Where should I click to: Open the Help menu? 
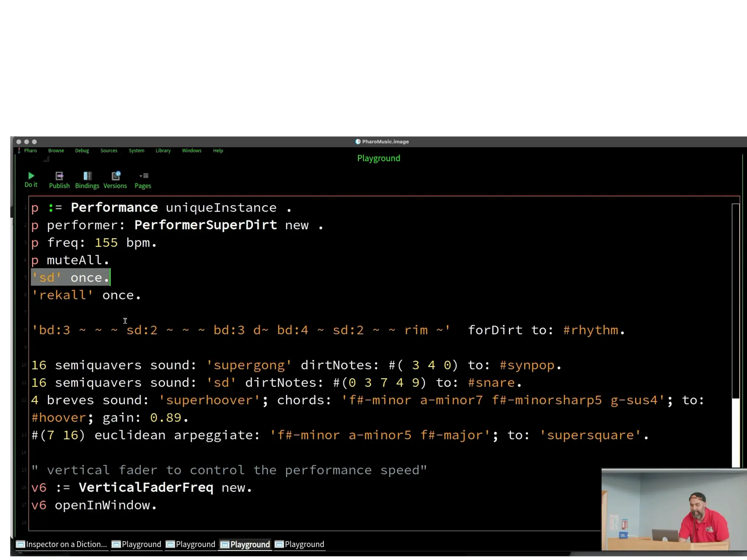pyautogui.click(x=218, y=151)
